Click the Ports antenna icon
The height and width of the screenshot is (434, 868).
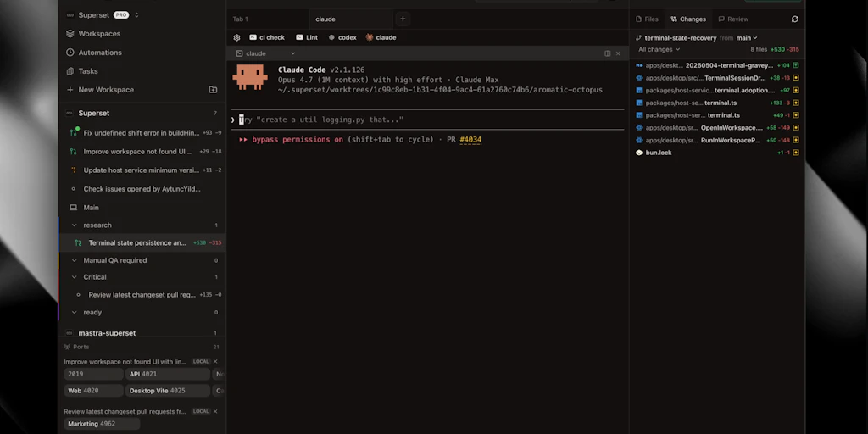coord(67,347)
